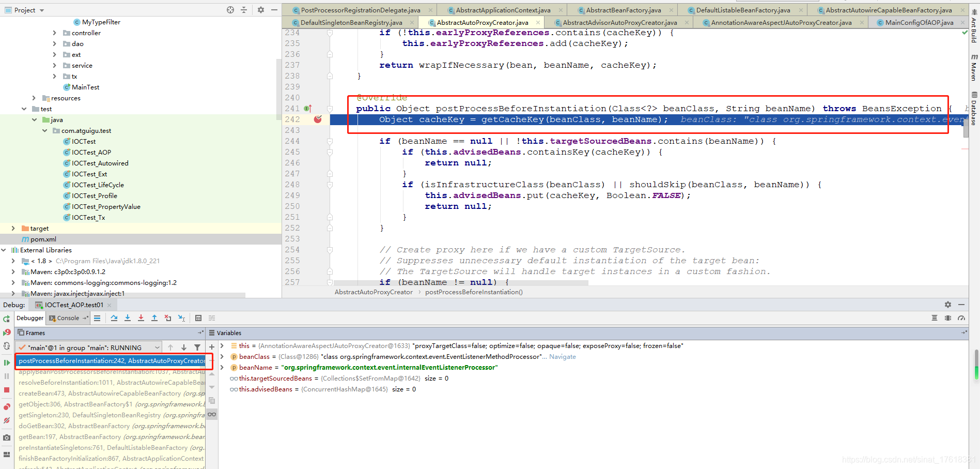Click the Drop Frame toolbar icon
980x469 pixels.
click(x=168, y=318)
